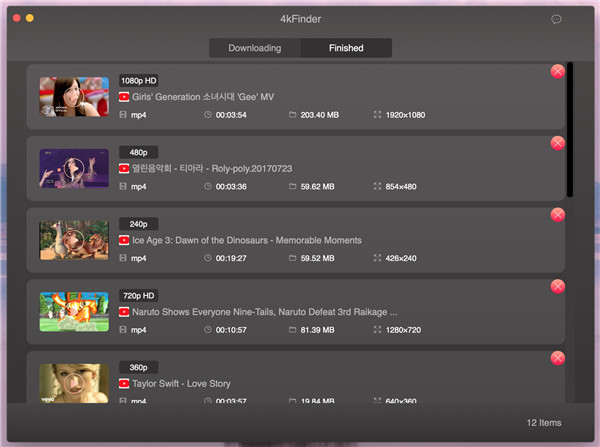Play the Ice Age 3 thumbnail
This screenshot has width=600, height=447.
pos(74,241)
